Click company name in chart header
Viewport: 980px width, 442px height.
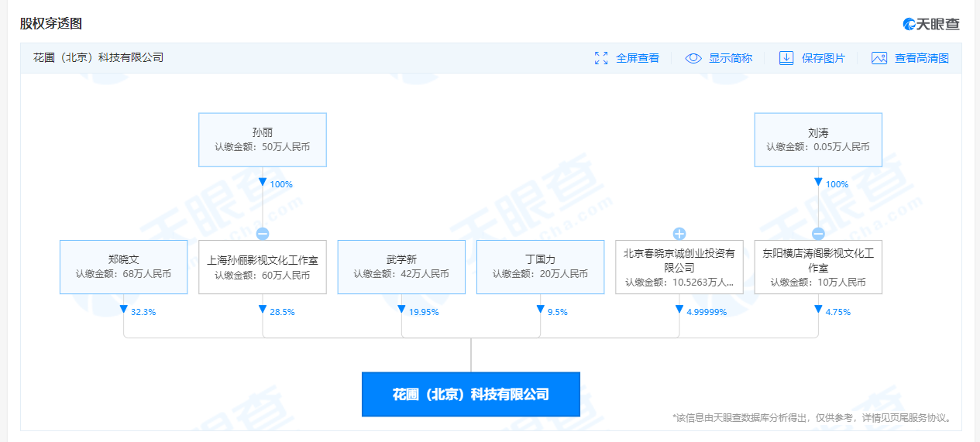coord(98,58)
